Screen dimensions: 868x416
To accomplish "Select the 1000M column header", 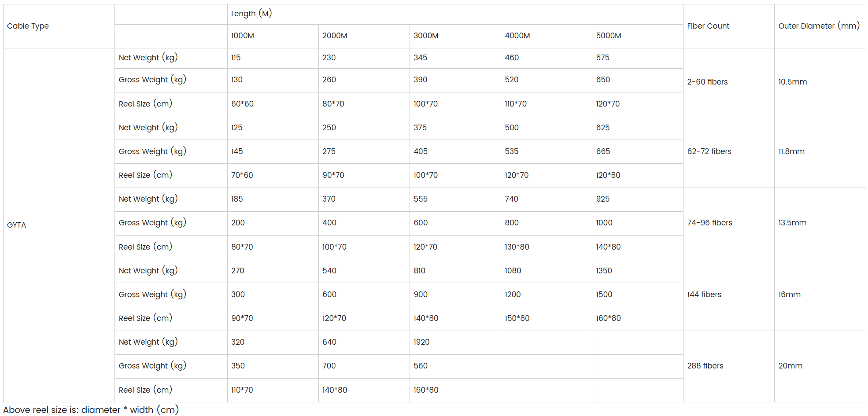I will point(273,36).
